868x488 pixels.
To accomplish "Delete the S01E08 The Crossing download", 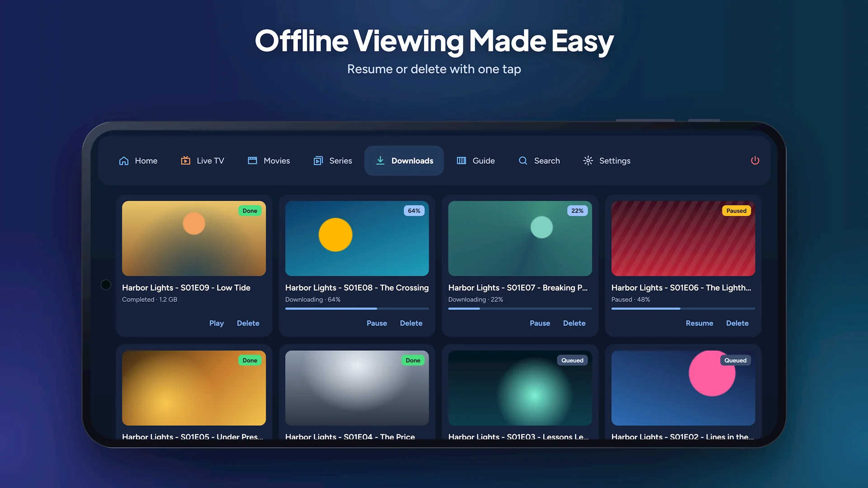I will (x=411, y=323).
